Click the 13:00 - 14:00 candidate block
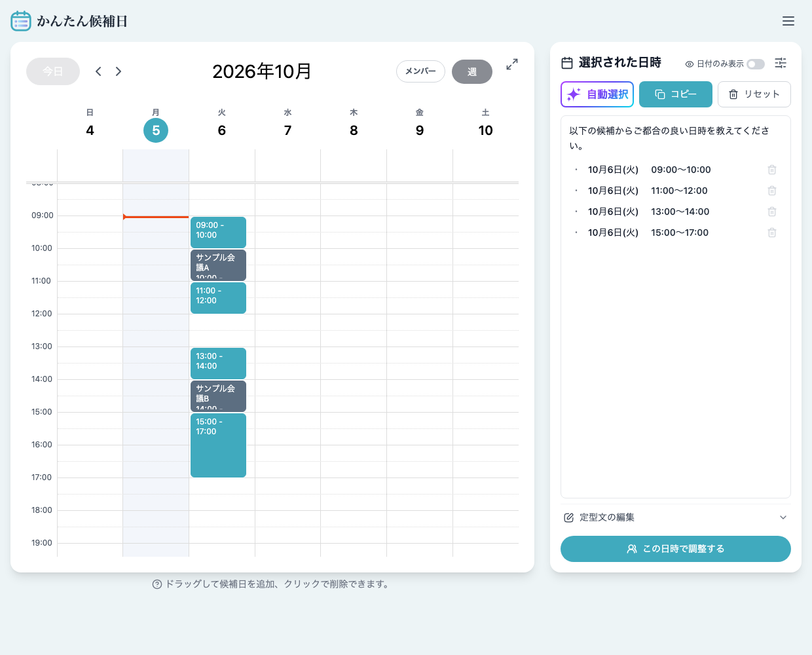 point(218,364)
